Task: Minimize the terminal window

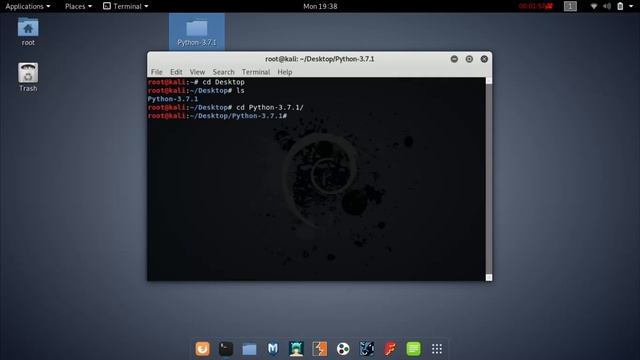Action: [454, 59]
